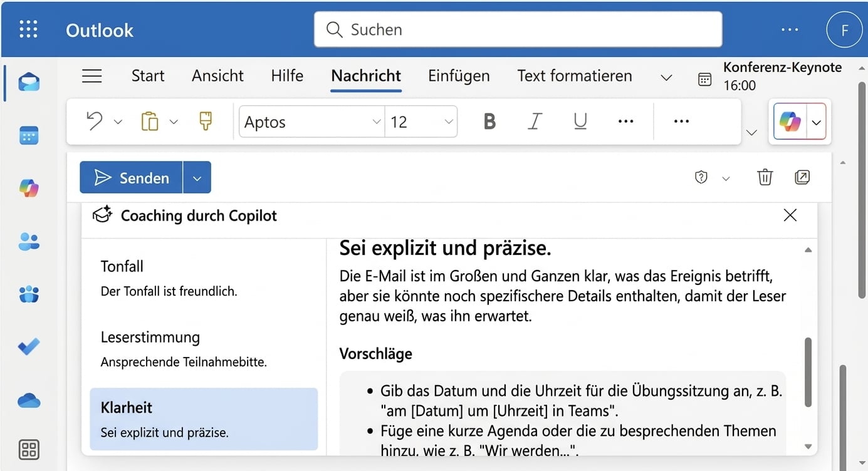Select Tonfall coaching category

[204, 278]
